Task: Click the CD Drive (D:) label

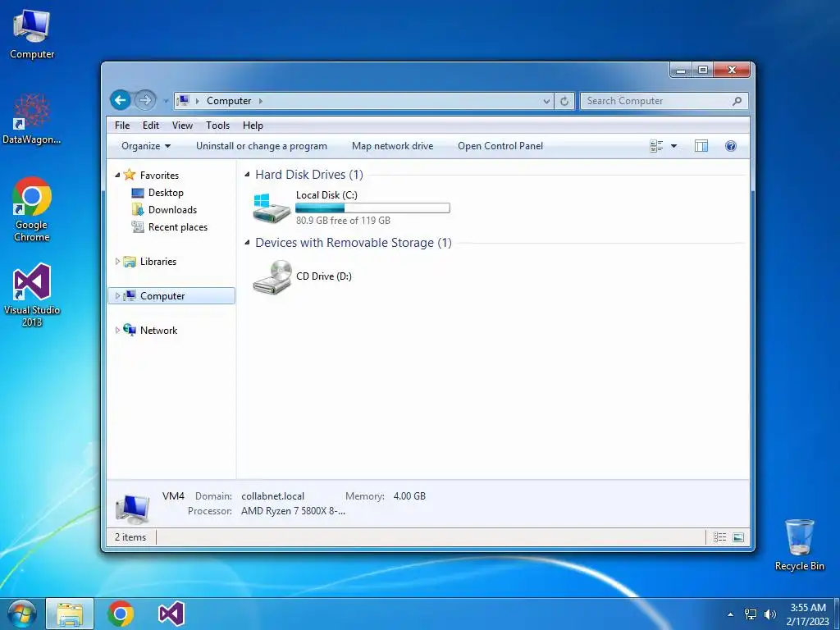Action: [323, 276]
